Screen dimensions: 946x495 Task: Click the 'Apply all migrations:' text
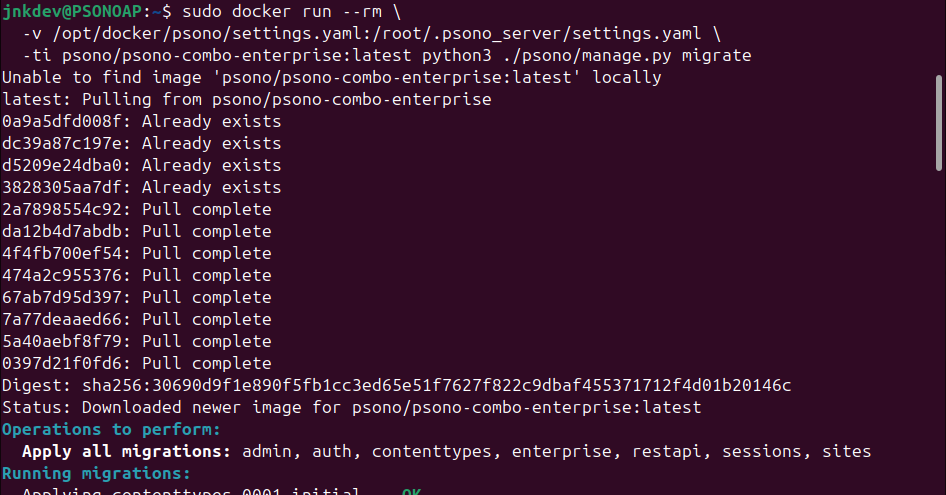(x=126, y=451)
